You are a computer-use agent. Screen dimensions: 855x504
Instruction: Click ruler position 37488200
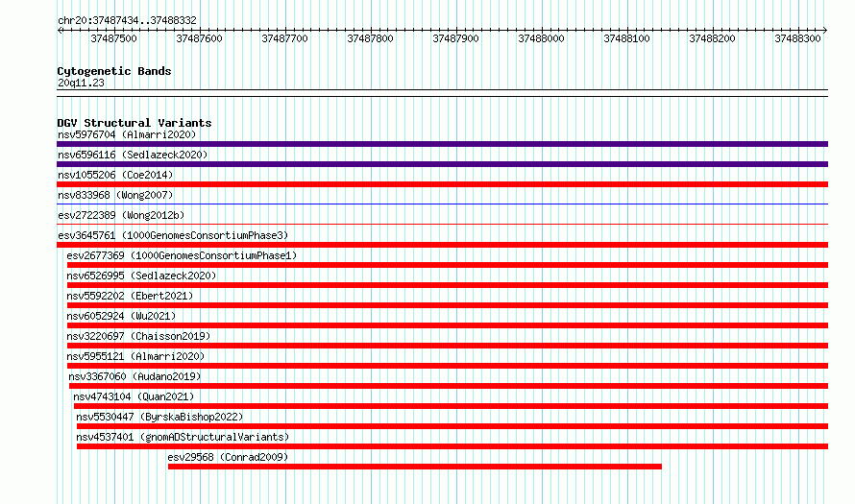[712, 38]
